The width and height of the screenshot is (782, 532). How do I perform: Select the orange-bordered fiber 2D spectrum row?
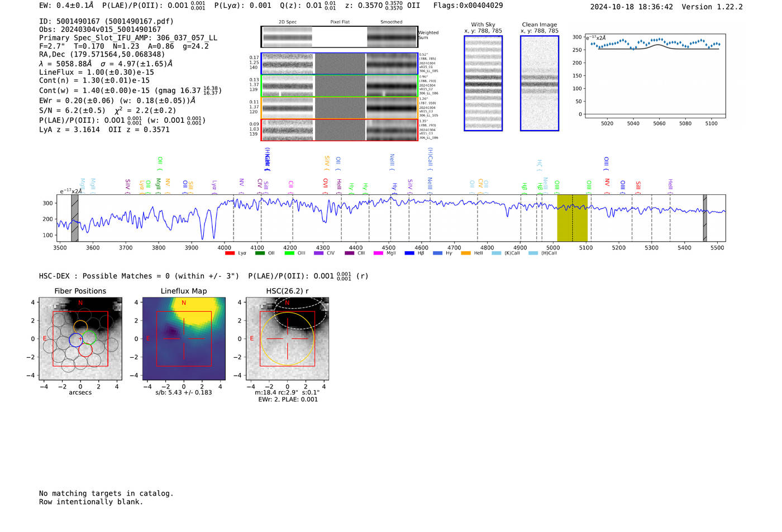(339, 108)
